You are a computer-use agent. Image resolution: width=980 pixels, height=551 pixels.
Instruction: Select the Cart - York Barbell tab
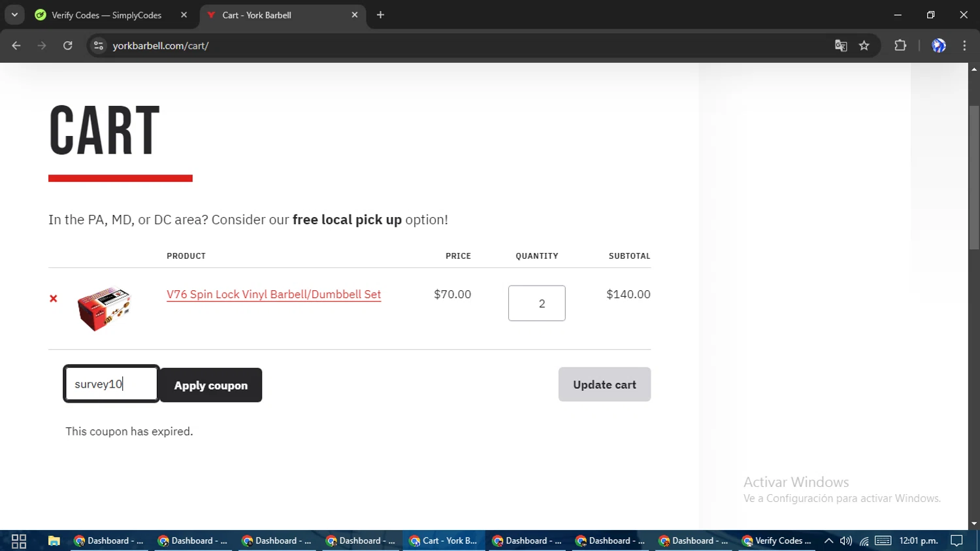click(x=282, y=15)
